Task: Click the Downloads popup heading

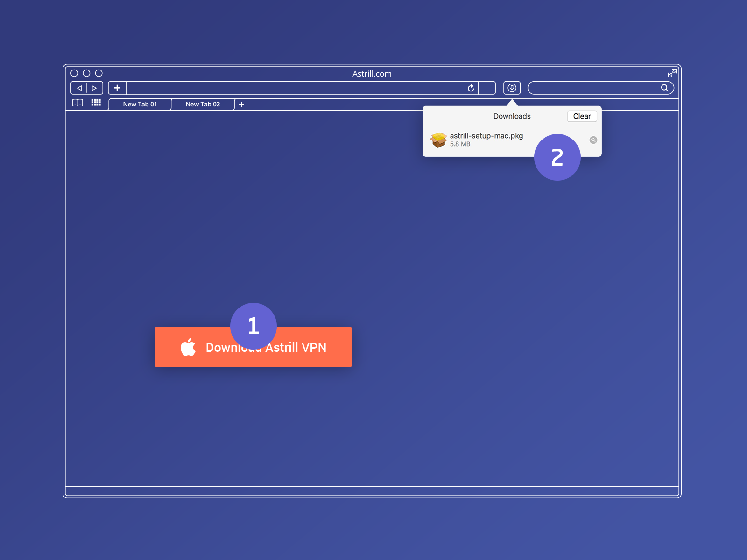Action: coord(512,116)
